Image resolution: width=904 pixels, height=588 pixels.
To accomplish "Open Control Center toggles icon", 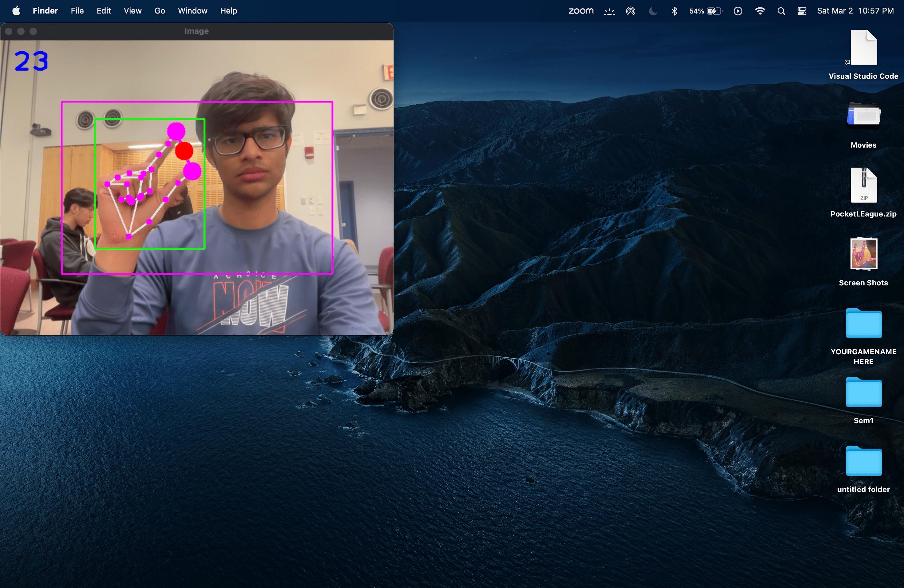I will click(x=801, y=11).
